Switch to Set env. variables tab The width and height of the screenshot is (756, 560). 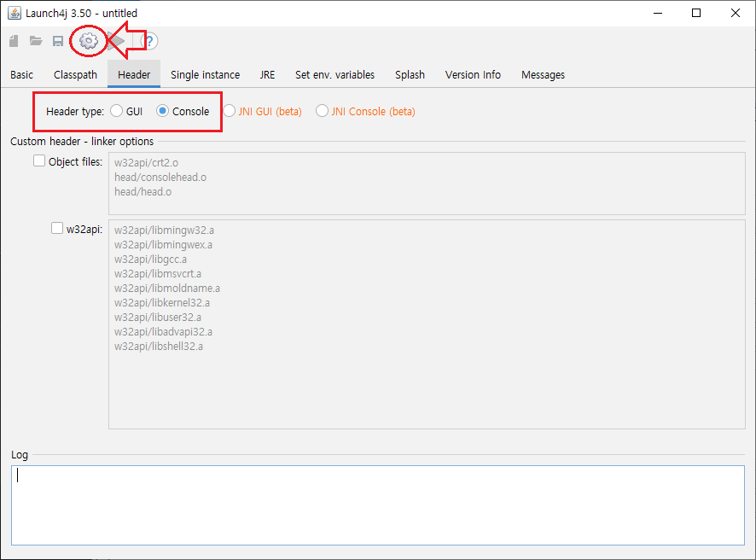pyautogui.click(x=334, y=75)
